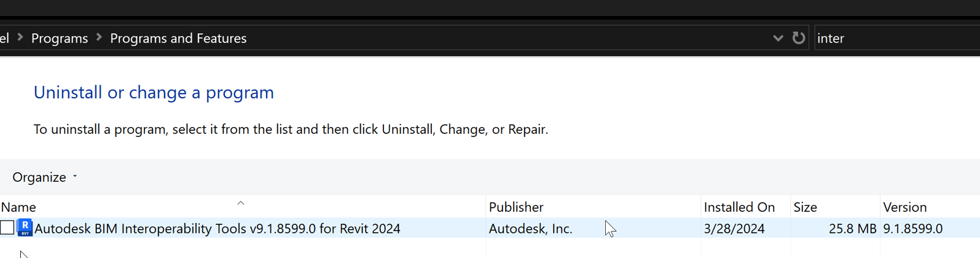Click the refresh icon in address bar
Image resolution: width=980 pixels, height=258 pixels.
point(798,38)
